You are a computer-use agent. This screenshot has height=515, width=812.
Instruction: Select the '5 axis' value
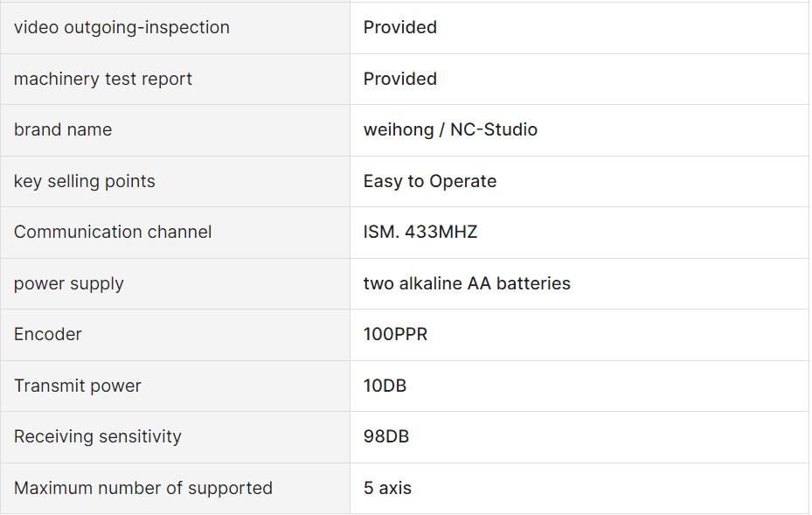click(x=387, y=488)
